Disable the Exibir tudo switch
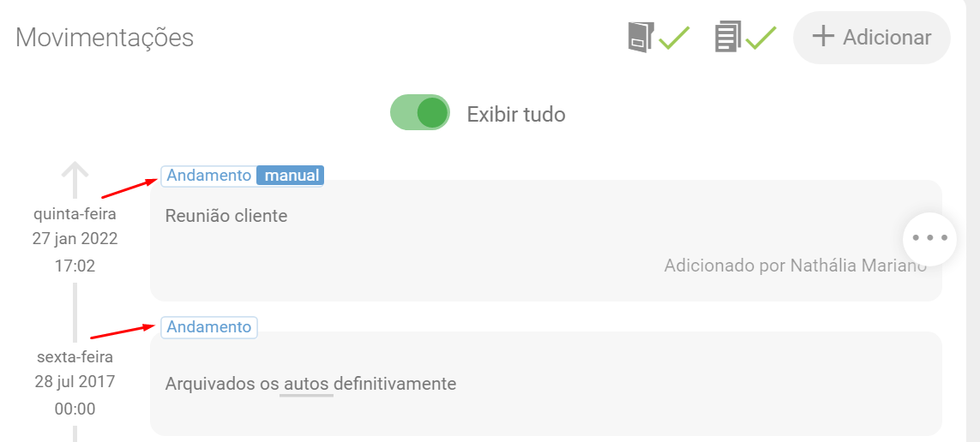Viewport: 980px width, 442px height. [420, 113]
